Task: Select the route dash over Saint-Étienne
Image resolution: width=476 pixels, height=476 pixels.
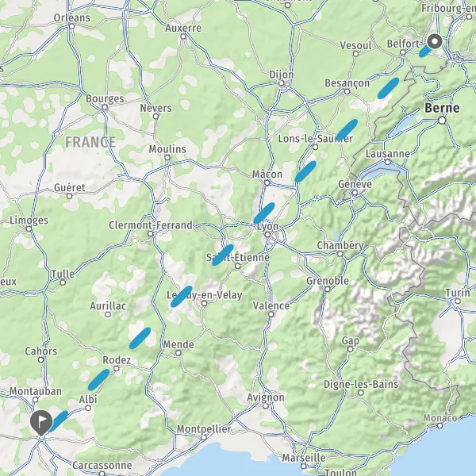Action: coord(222,255)
